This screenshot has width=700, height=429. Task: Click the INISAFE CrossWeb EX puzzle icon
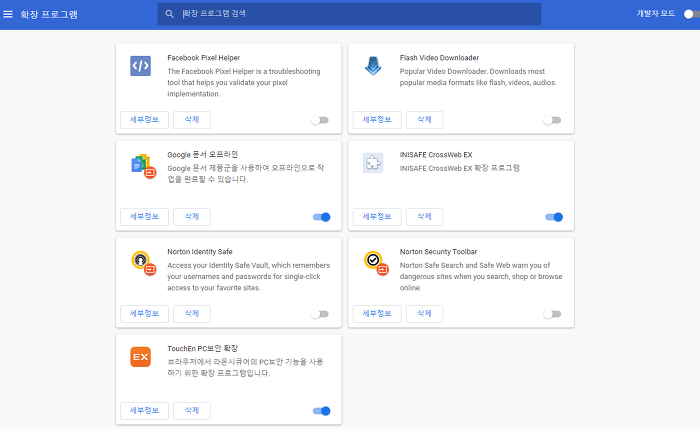[x=373, y=163]
